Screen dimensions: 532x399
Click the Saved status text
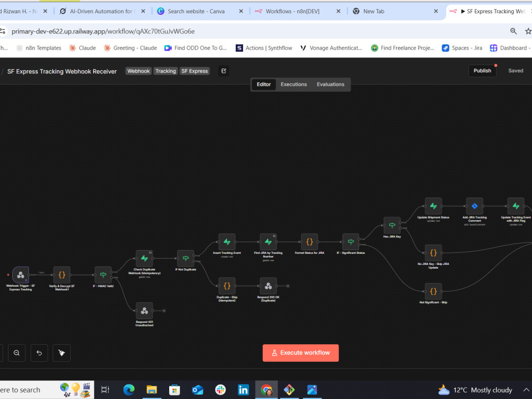516,71
